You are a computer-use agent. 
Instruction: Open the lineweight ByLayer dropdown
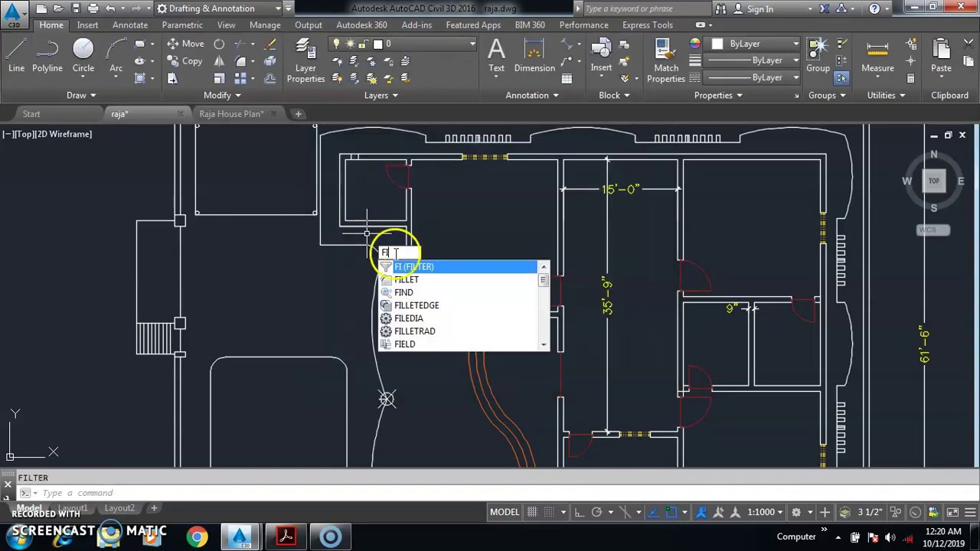pyautogui.click(x=753, y=60)
